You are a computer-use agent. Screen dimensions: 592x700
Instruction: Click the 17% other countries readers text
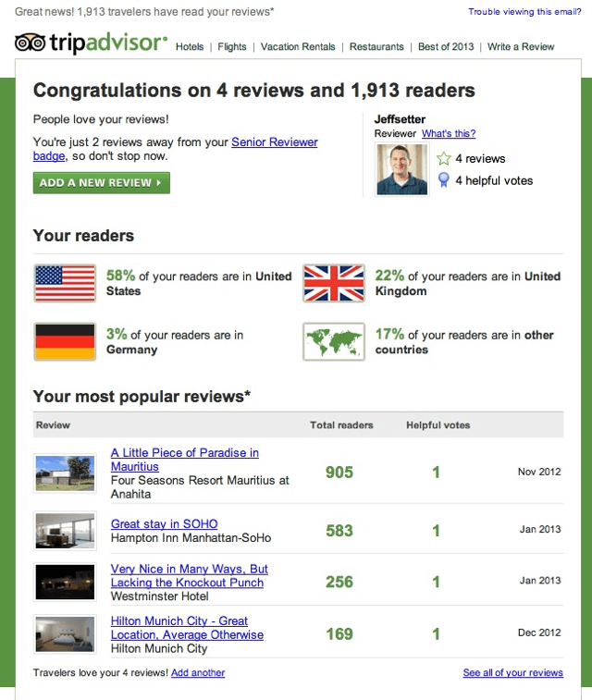click(x=464, y=342)
